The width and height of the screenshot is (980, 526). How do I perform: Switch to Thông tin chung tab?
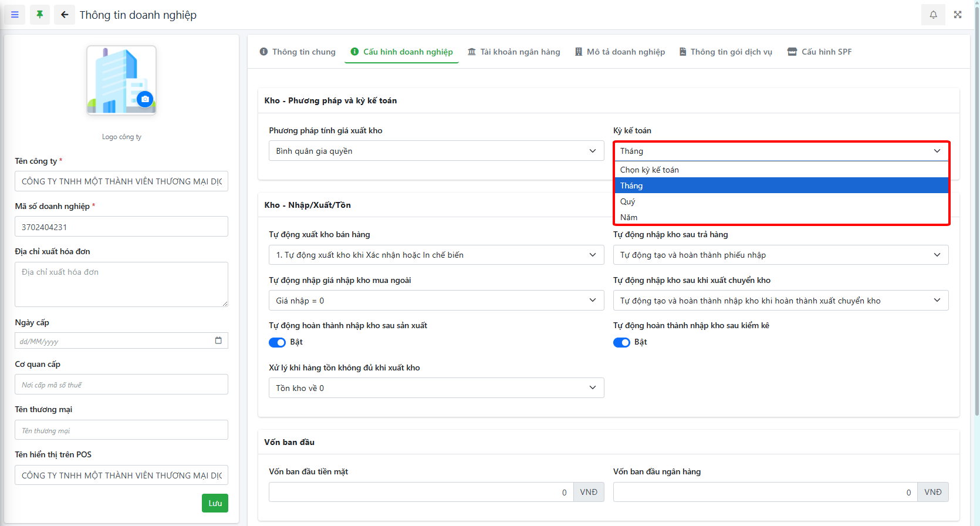298,52
